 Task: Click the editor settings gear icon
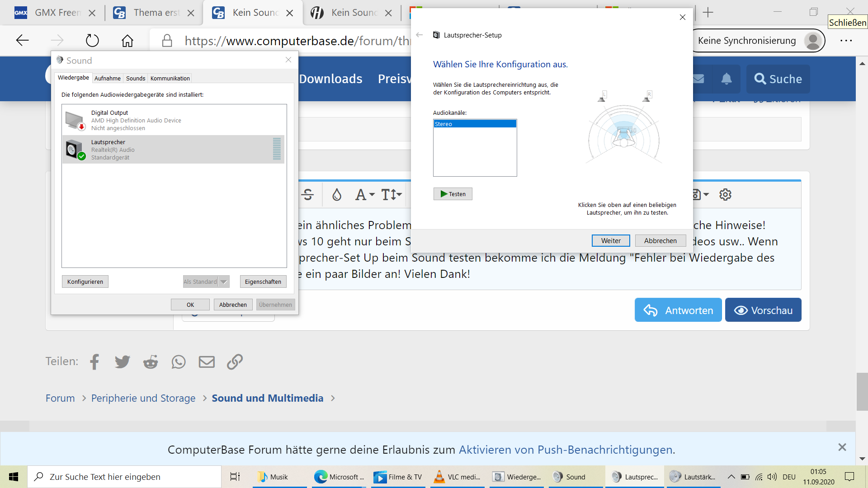(x=725, y=195)
